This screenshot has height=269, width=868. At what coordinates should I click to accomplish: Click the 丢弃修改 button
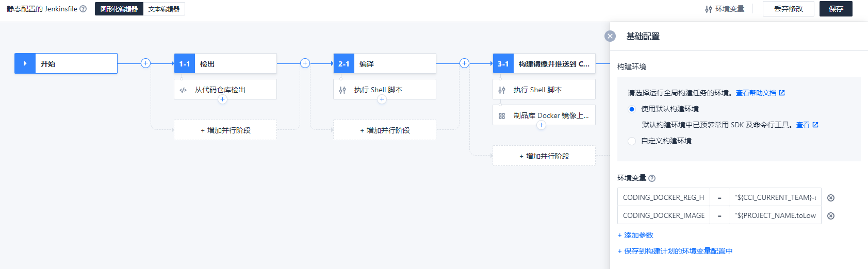pos(788,9)
